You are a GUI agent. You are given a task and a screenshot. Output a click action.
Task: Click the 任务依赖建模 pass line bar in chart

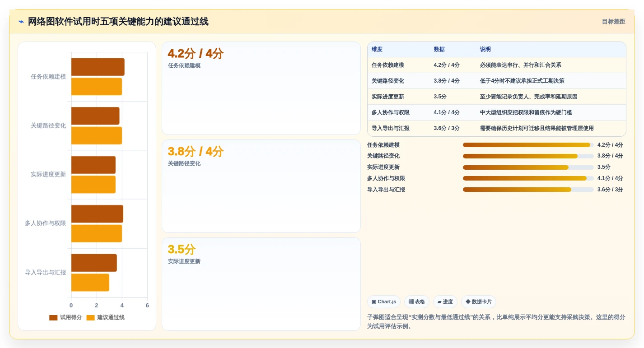click(97, 87)
